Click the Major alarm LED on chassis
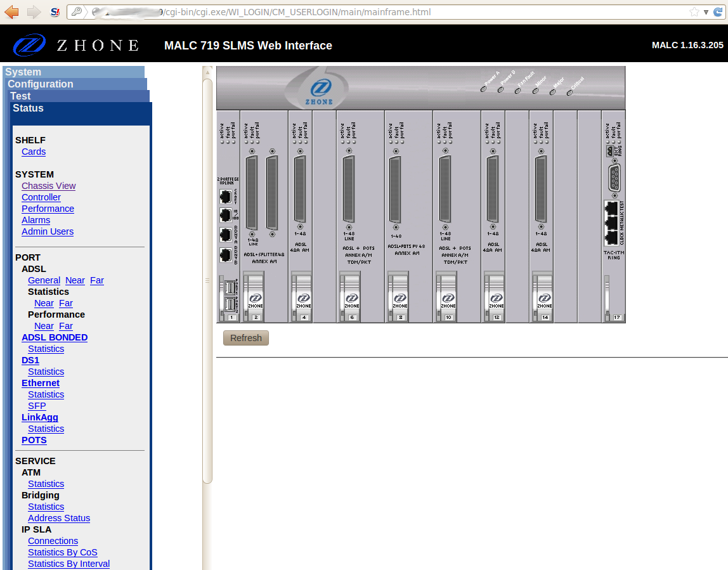Image resolution: width=728 pixels, height=570 pixels. 552,92
